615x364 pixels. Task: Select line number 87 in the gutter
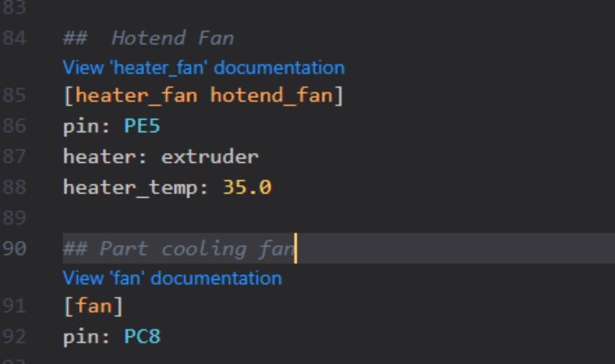click(x=14, y=157)
